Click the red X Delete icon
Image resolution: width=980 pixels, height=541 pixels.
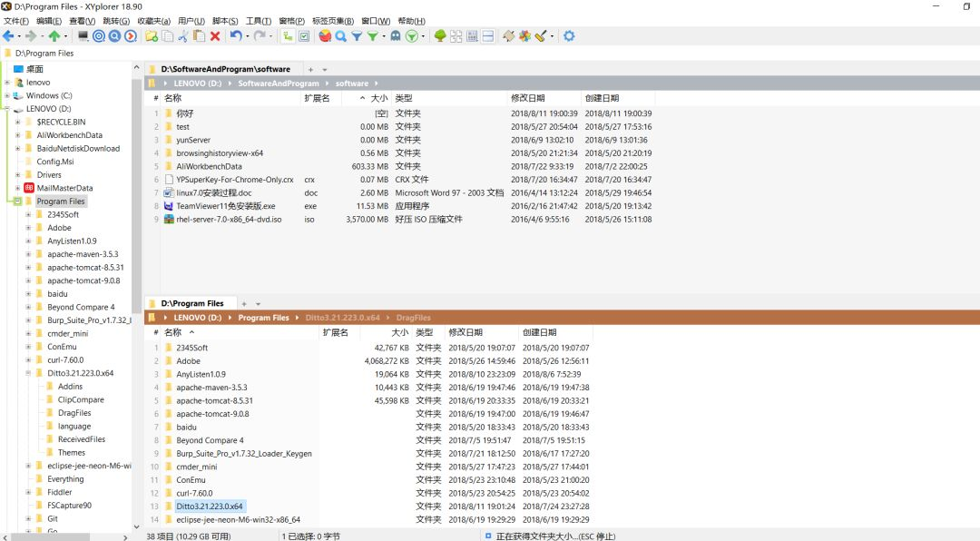tap(215, 36)
